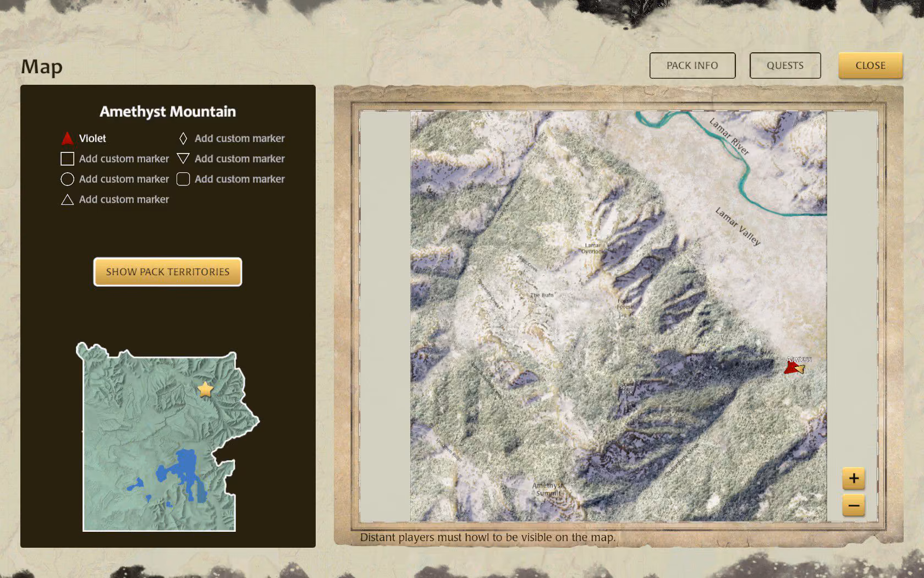Select the square custom marker icon
This screenshot has width=924, height=578.
(x=67, y=159)
